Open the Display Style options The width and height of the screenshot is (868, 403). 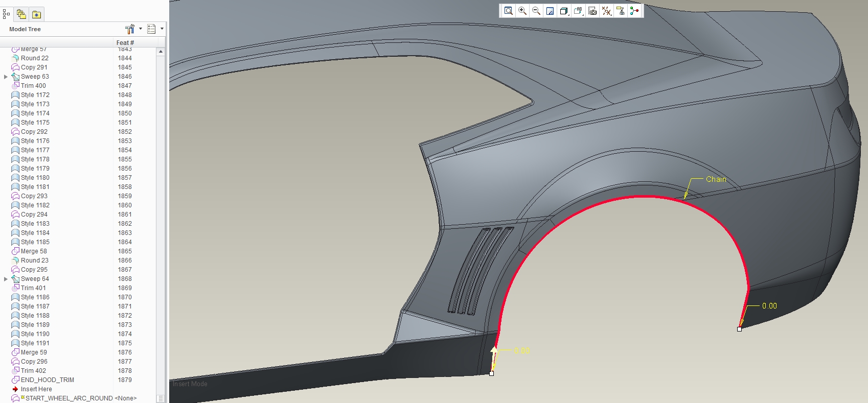point(564,11)
